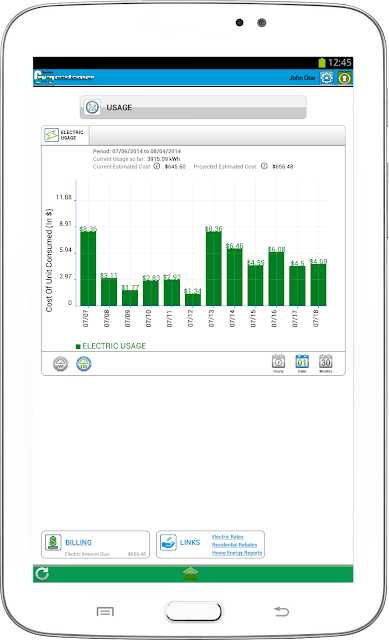Show usage in kWh gauge icon
This screenshot has height=640, width=389.
[x=60, y=364]
